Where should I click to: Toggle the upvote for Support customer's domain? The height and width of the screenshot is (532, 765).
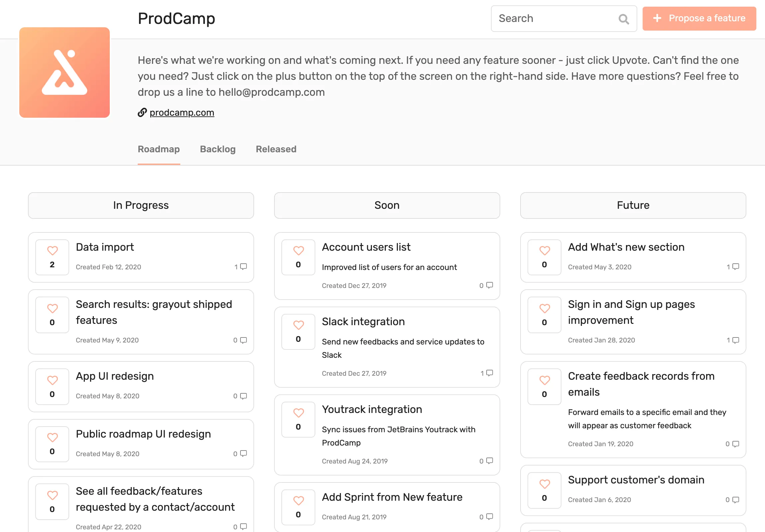pyautogui.click(x=544, y=484)
